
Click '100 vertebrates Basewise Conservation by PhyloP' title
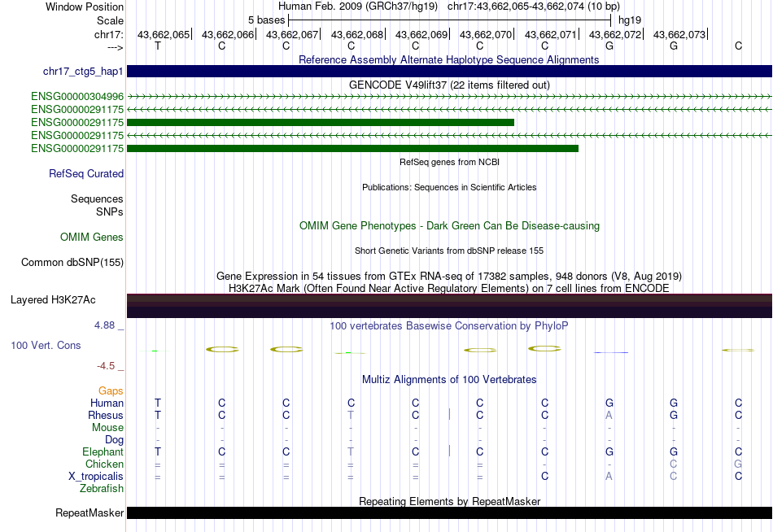click(449, 326)
